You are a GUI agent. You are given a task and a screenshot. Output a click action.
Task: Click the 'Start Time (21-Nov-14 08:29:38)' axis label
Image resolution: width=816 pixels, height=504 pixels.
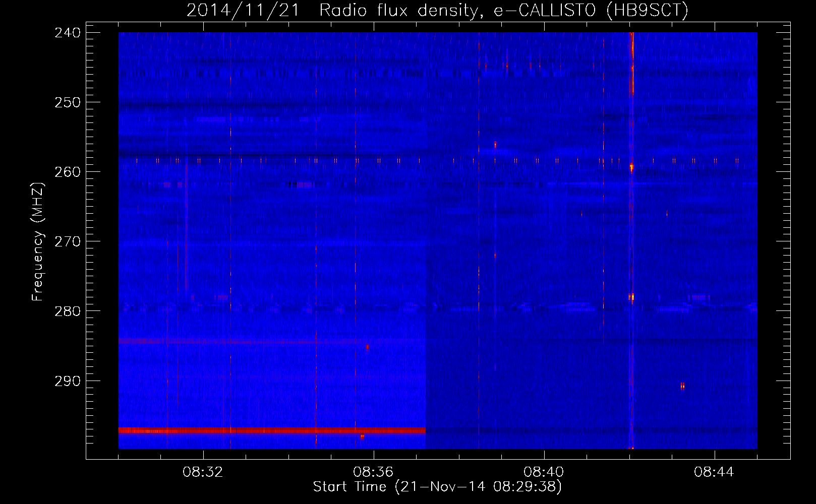(x=437, y=487)
